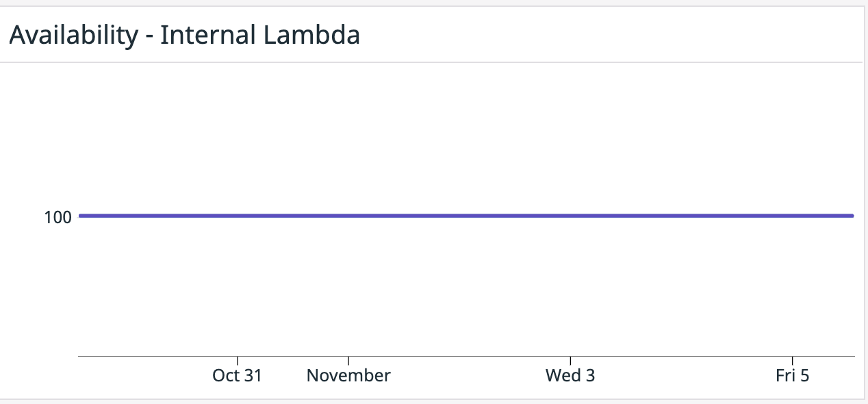Image resolution: width=868 pixels, height=404 pixels.
Task: Click the word "Availability" in the title
Action: [x=73, y=35]
